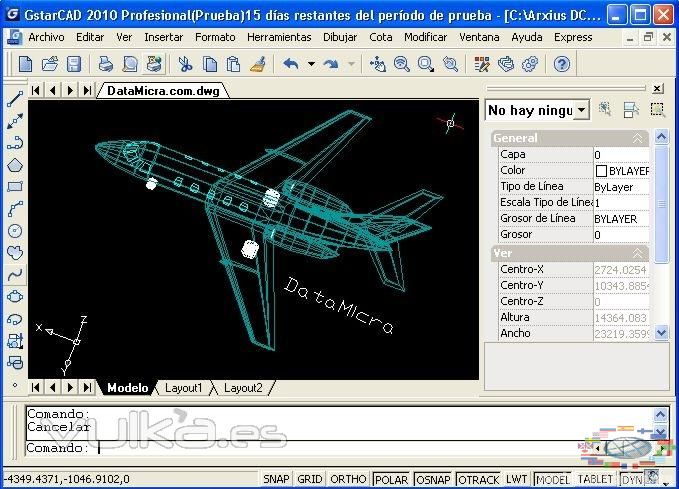Select the Line drawing tool
The image size is (679, 489).
pyautogui.click(x=14, y=100)
